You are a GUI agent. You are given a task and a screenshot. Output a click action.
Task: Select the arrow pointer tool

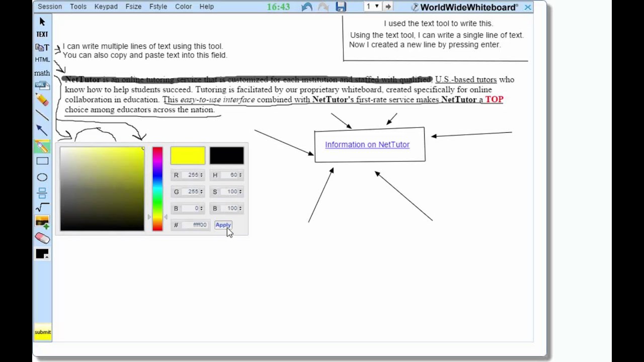tap(42, 22)
